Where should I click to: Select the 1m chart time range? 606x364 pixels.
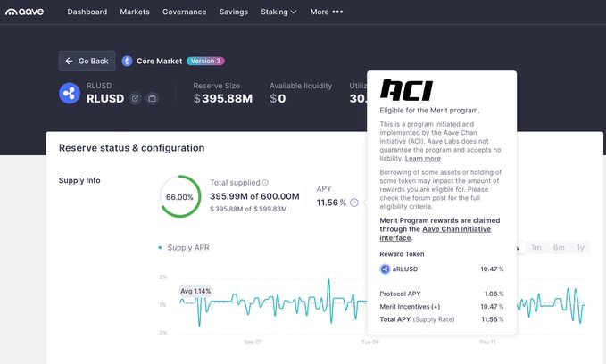535,247
